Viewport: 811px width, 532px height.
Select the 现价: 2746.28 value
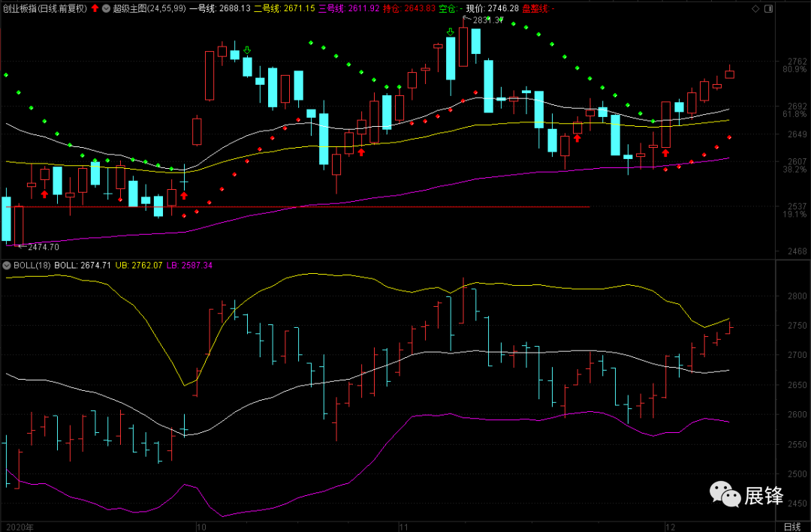(x=492, y=8)
